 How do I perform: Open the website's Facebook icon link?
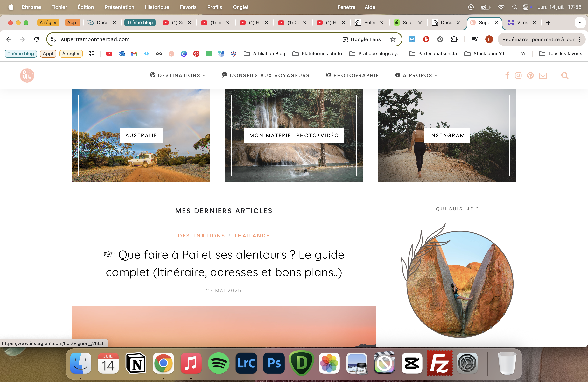pyautogui.click(x=507, y=75)
